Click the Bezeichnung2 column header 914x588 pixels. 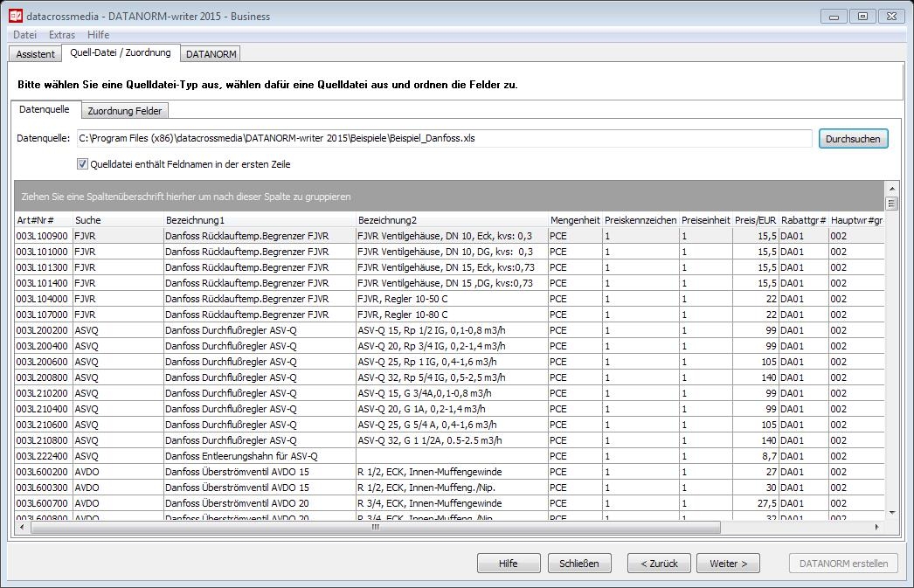coord(453,220)
